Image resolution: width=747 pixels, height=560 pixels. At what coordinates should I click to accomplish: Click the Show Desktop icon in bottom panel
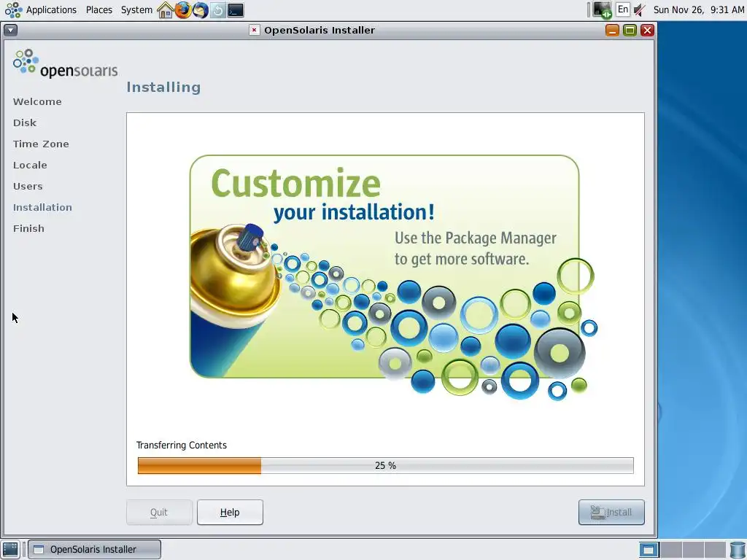point(10,549)
